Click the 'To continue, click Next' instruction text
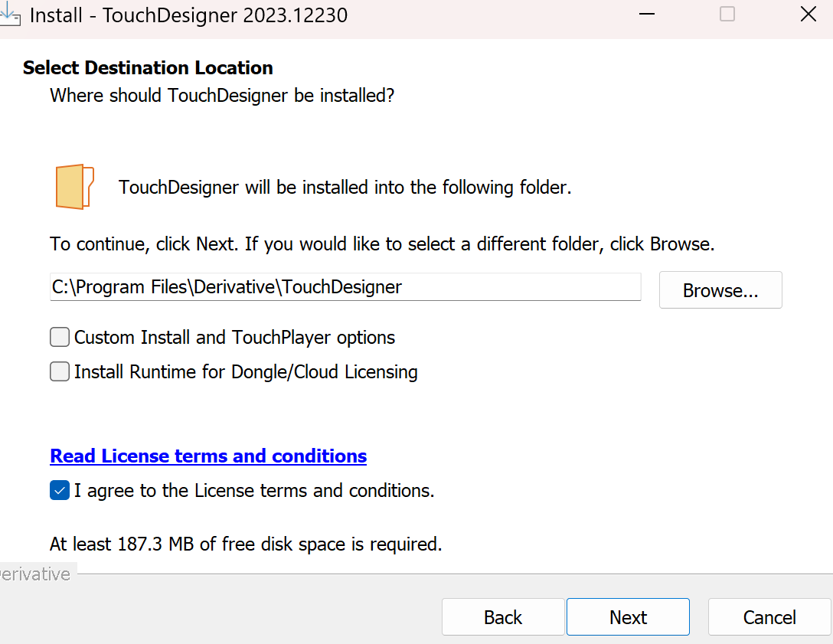833x644 pixels. point(381,244)
